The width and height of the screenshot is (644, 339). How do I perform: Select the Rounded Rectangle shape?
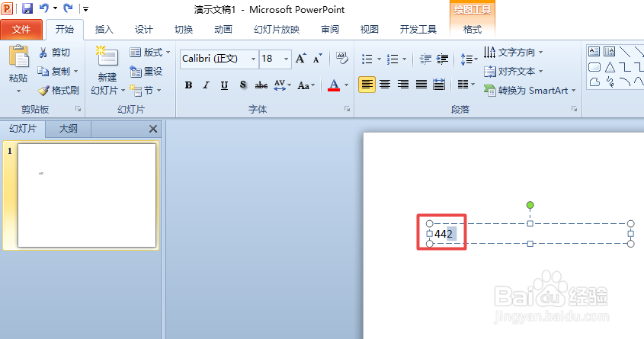point(594,66)
